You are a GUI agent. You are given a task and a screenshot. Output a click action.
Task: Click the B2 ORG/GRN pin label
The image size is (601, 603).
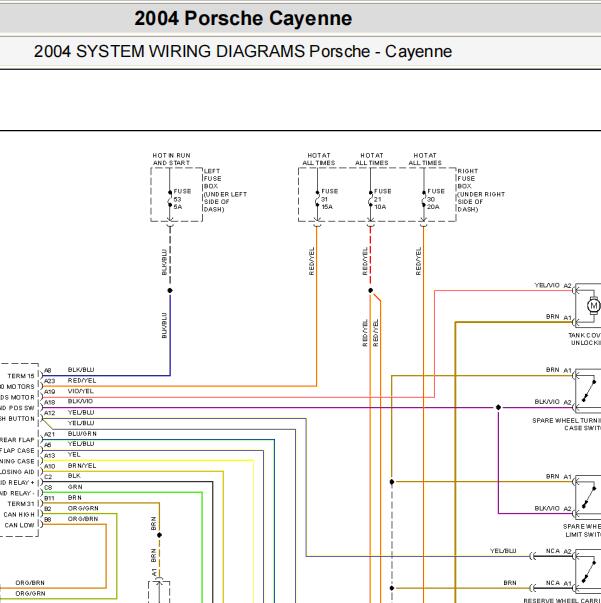[71, 508]
